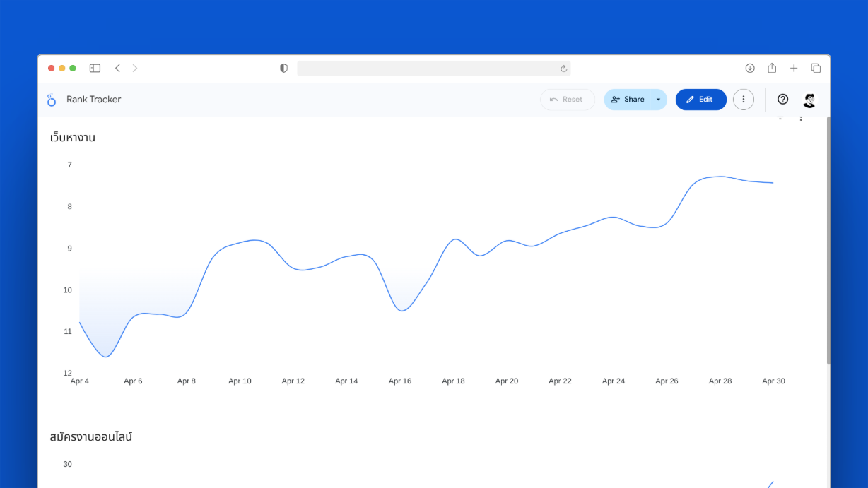Viewport: 868px width, 488px height.
Task: Expand the Share dropdown arrow
Action: point(658,100)
